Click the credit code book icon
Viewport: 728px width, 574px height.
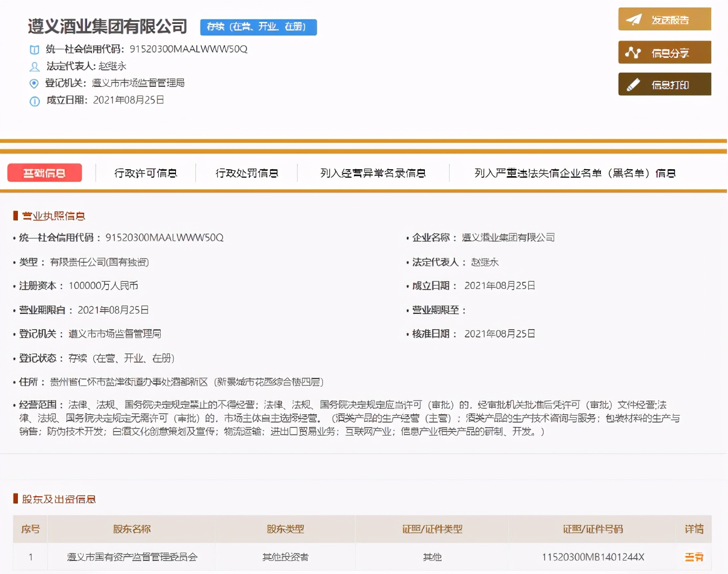tap(34, 50)
